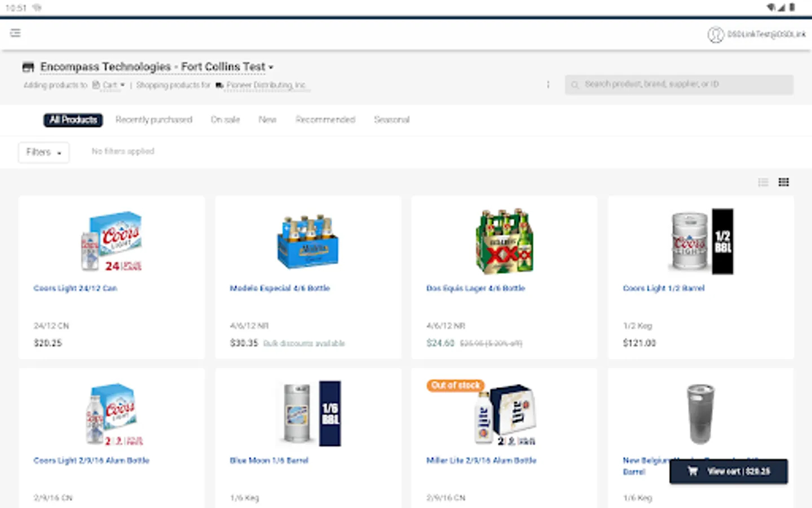812x508 pixels.
Task: Click the 1/2 Keg package label
Action: click(637, 326)
